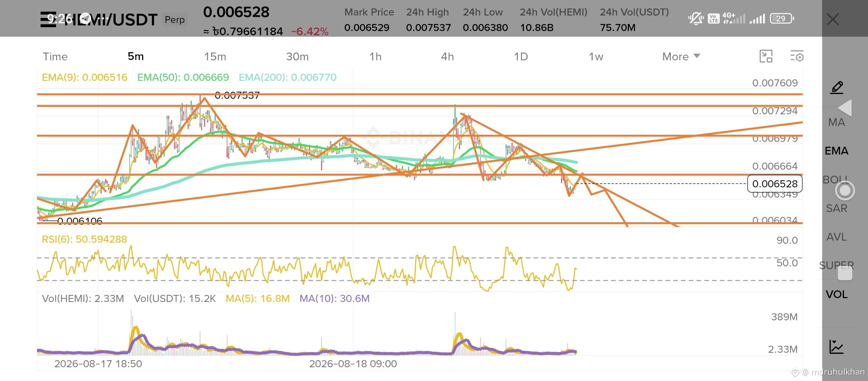Tap the 389M volume axis label
Screen dimensions: 868x381
[x=784, y=317]
